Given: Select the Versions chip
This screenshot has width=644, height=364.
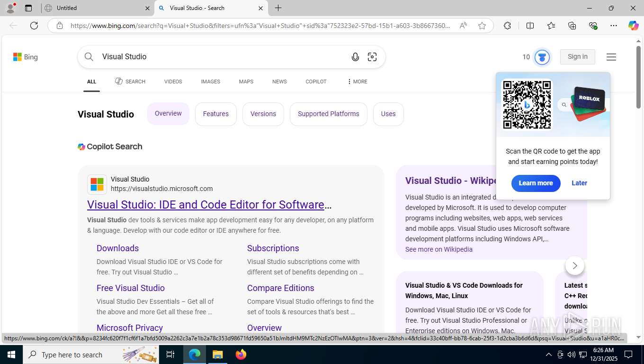Looking at the screenshot, I should pyautogui.click(x=263, y=114).
